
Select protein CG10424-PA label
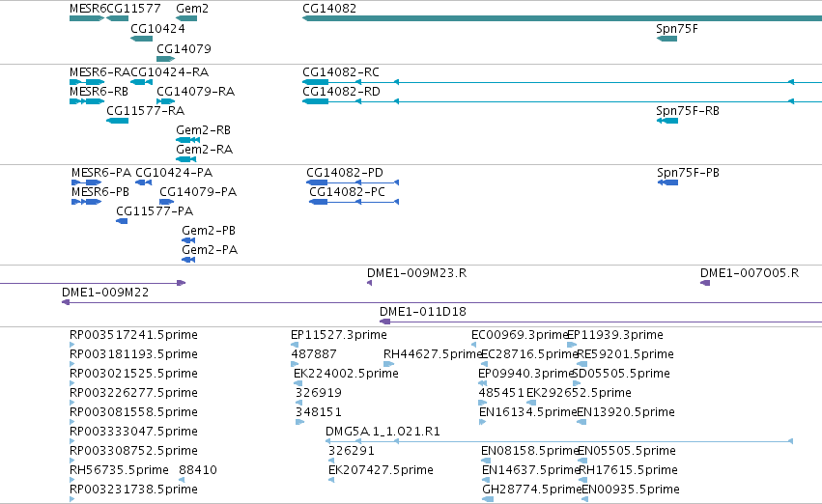pyautogui.click(x=174, y=173)
